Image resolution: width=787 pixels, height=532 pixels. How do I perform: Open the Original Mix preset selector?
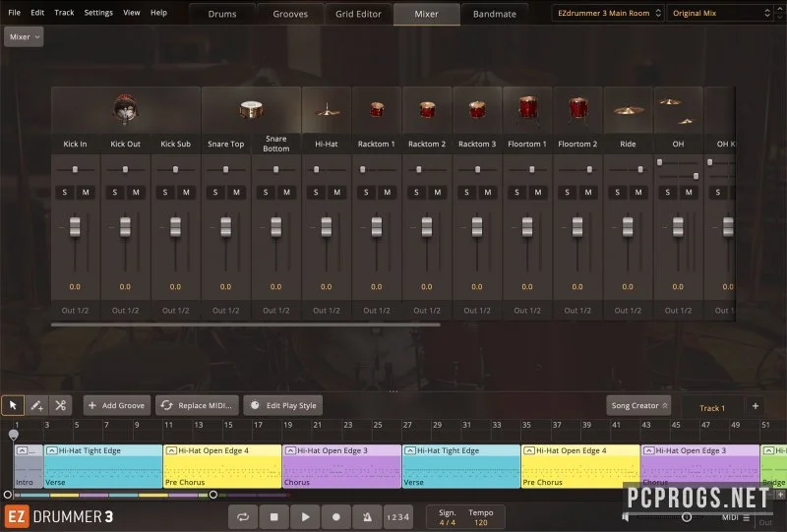(721, 13)
